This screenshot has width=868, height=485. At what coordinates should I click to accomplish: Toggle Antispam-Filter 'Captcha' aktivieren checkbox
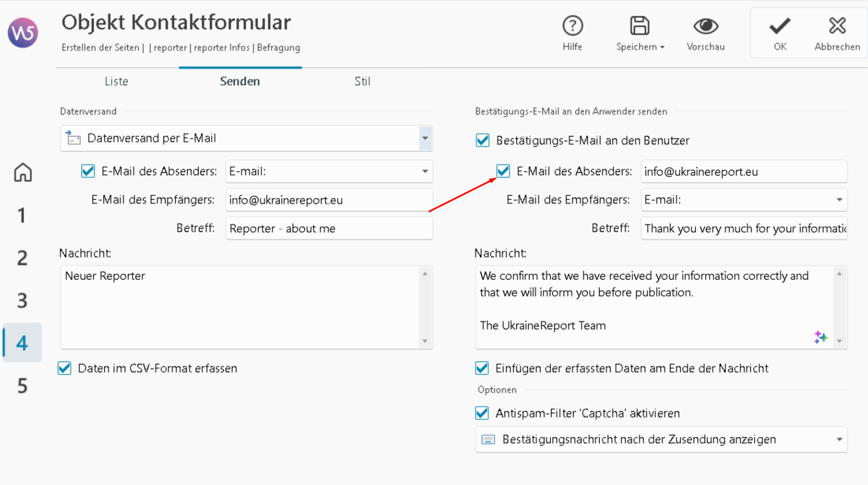(482, 413)
